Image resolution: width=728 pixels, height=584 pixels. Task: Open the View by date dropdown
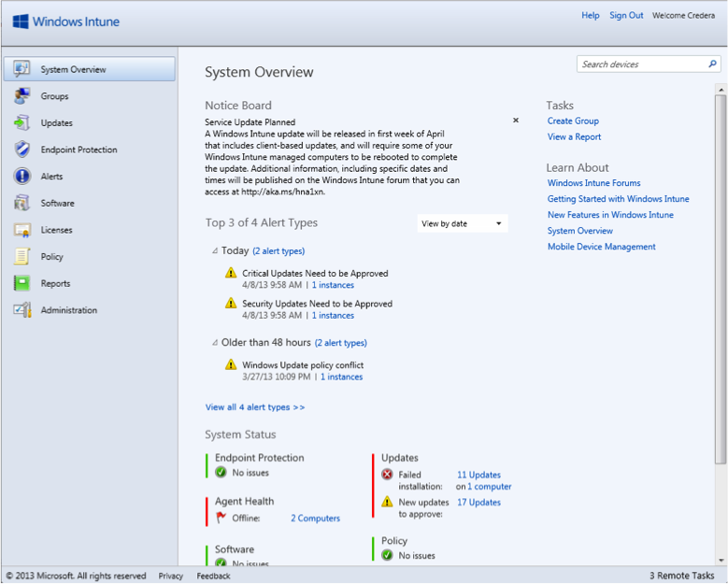tap(463, 223)
